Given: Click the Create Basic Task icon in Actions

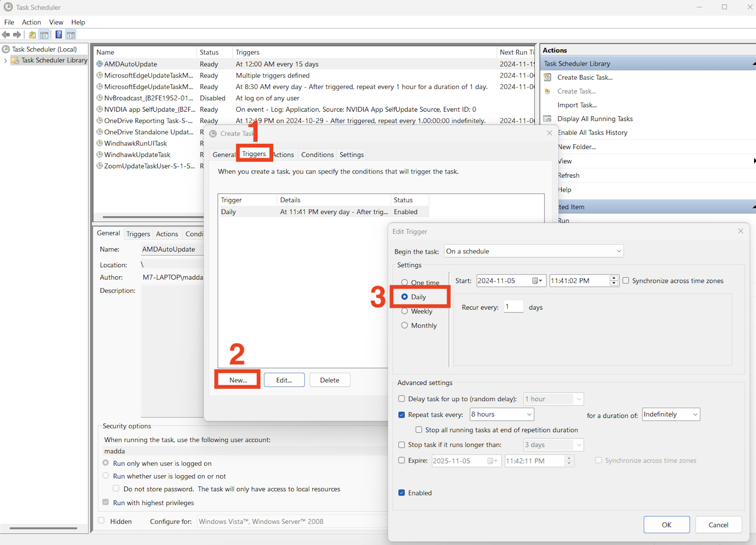Looking at the screenshot, I should tap(547, 77).
